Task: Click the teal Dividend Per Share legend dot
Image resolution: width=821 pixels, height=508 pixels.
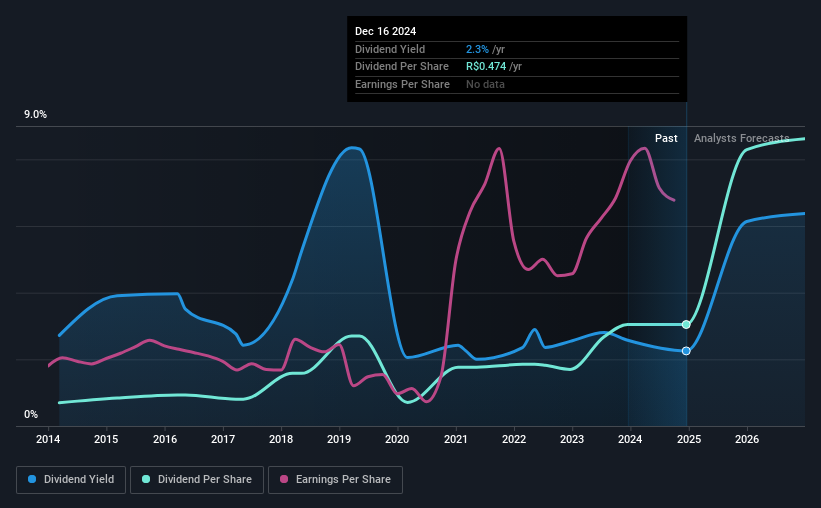Action: tap(146, 479)
